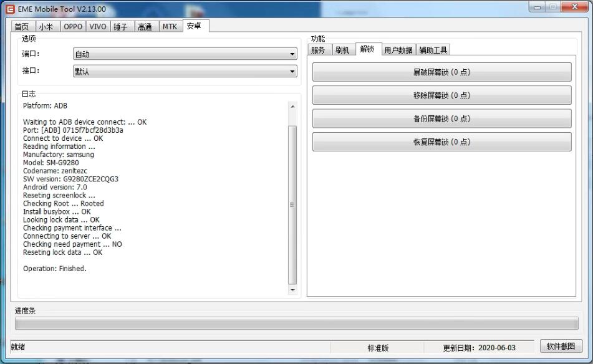Screen dimensions: 593x364
Task: Expand the 端口 dropdown set to 自动
Action: tap(185, 54)
